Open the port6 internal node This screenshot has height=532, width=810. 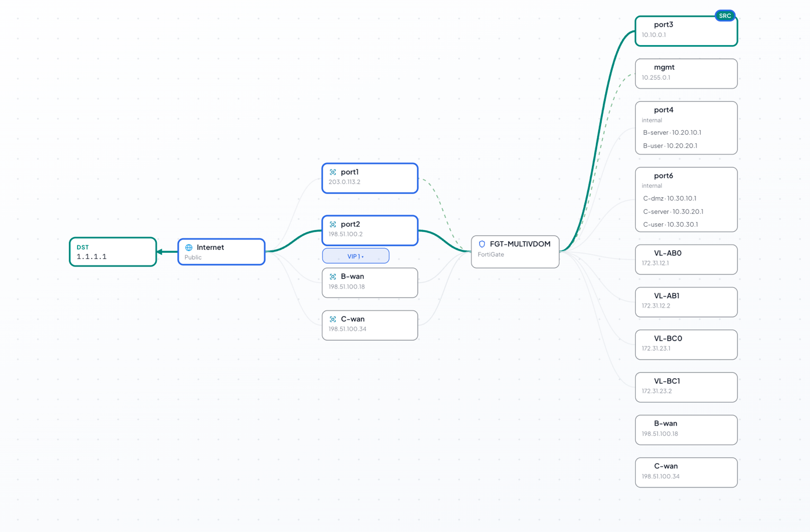686,199
